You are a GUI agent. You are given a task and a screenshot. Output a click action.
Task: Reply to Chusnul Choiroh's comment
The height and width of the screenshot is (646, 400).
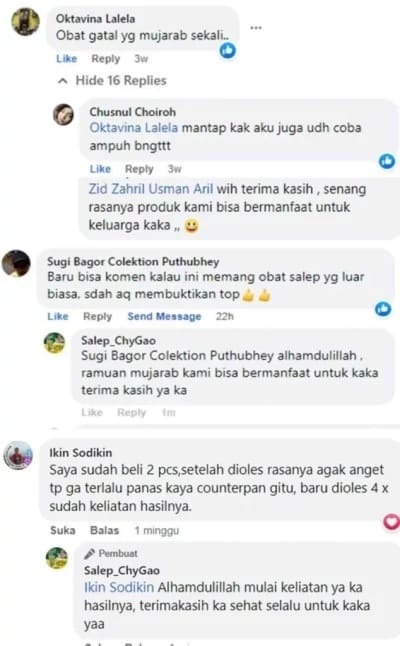pyautogui.click(x=139, y=169)
